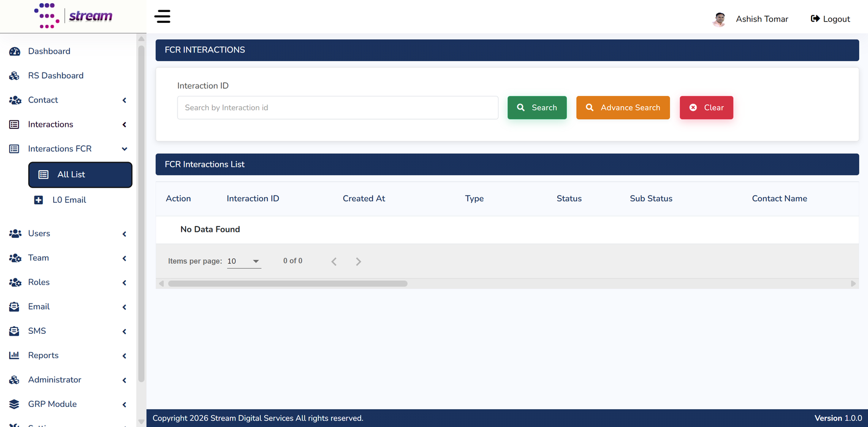Screen dimensions: 868x427
Task: Click the Action column header
Action: (178, 199)
